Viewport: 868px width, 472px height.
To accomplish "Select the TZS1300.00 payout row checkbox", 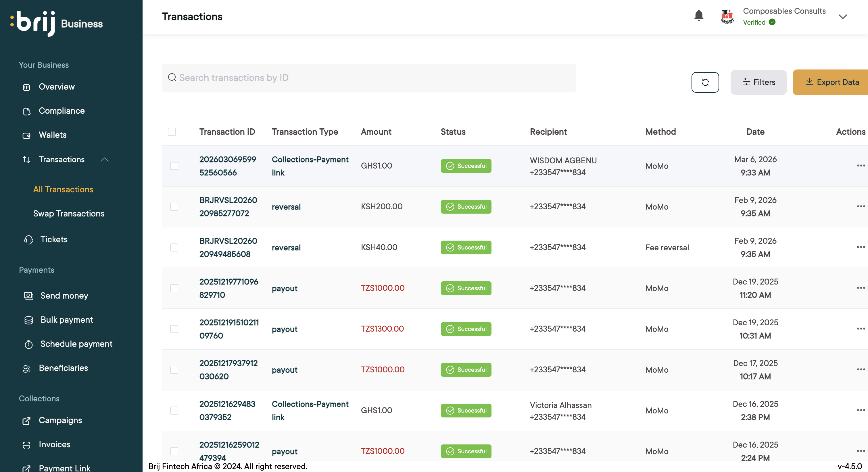I will tap(174, 329).
